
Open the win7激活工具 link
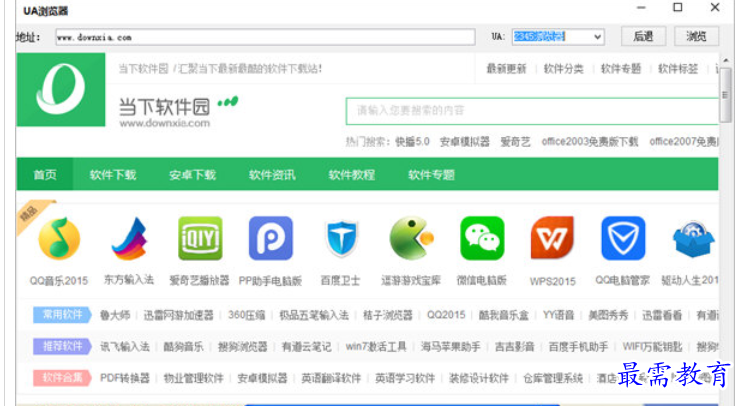tap(376, 347)
